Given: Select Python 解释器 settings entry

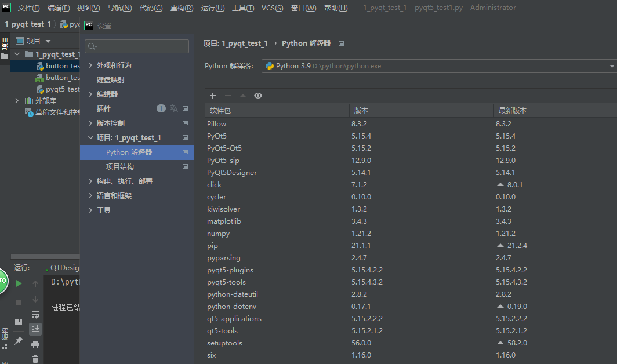Looking at the screenshot, I should click(136, 152).
